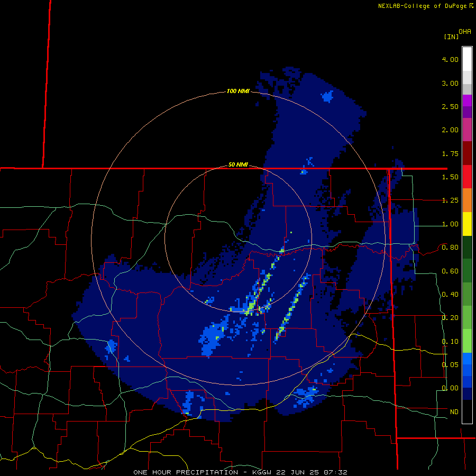Select the 2.00 legend value
The image size is (476, 476).
[450, 130]
